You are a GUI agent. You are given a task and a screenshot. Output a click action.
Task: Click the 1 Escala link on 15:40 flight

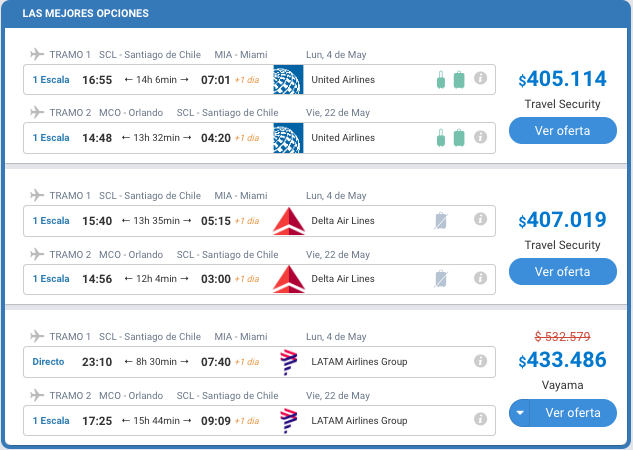tap(51, 221)
